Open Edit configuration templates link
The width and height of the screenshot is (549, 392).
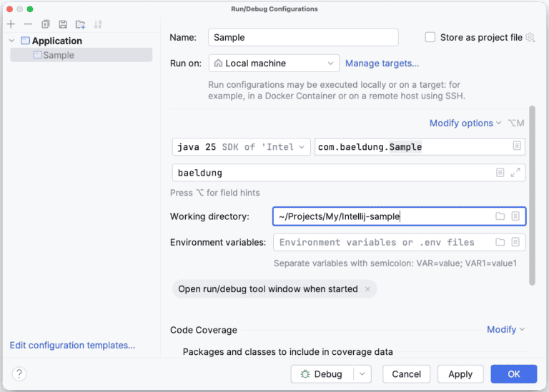(x=72, y=345)
